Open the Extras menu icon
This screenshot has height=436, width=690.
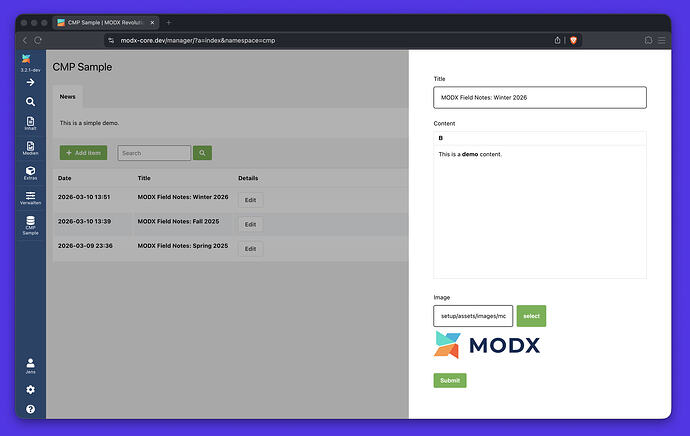30,173
